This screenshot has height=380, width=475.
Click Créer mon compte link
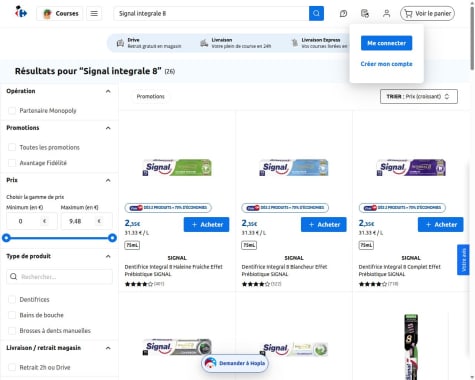click(x=386, y=64)
